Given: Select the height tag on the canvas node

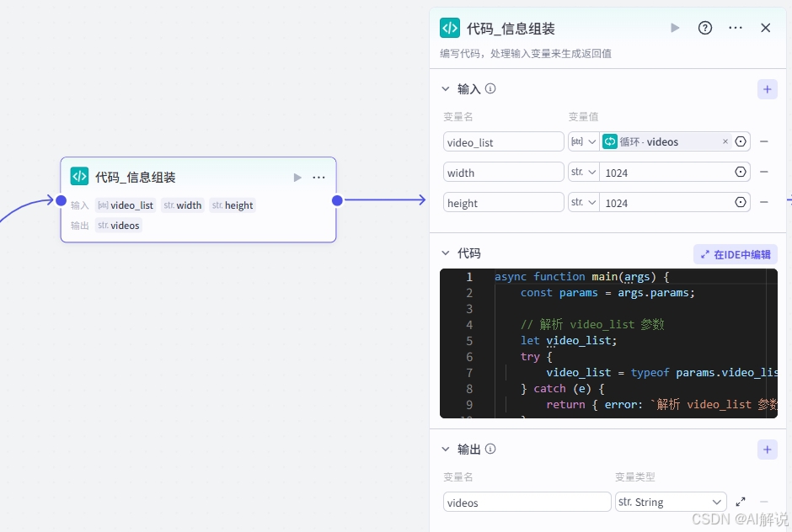Looking at the screenshot, I should (x=233, y=205).
